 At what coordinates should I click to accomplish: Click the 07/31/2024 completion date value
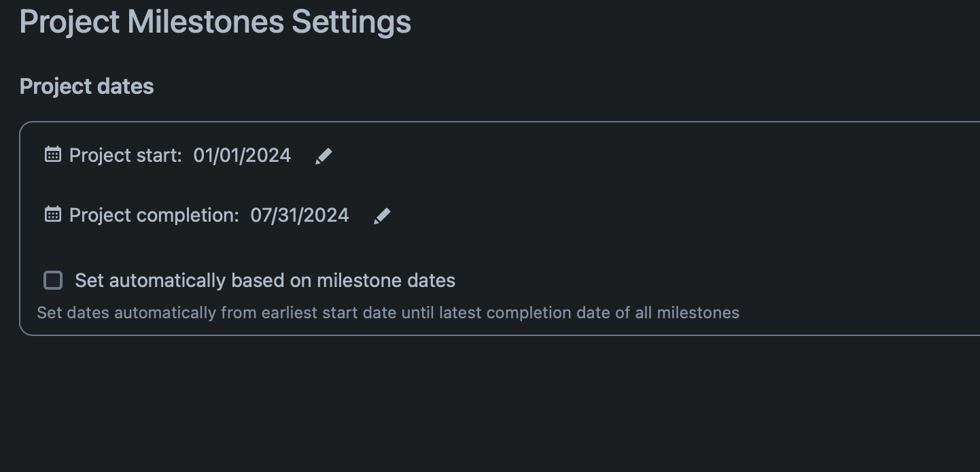pos(299,216)
